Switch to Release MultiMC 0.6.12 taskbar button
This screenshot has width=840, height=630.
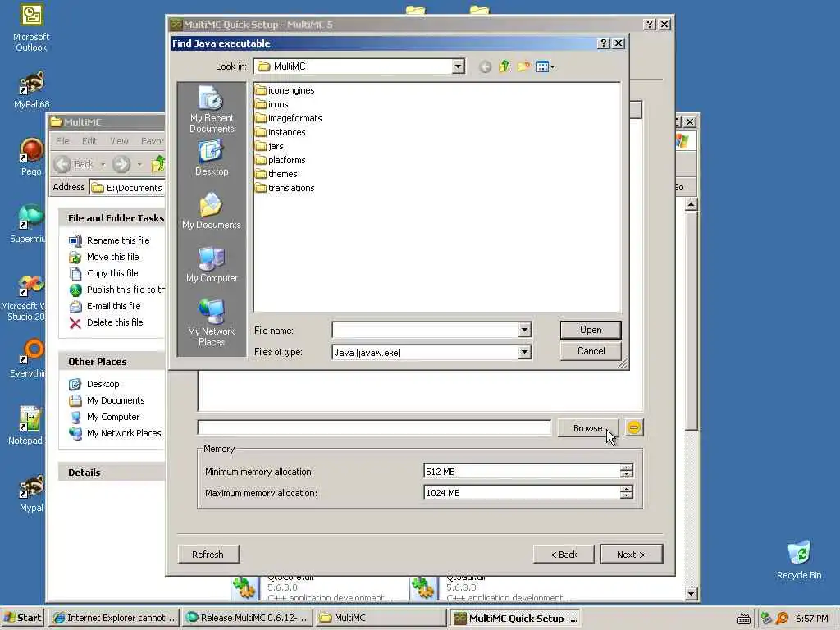pyautogui.click(x=247, y=618)
